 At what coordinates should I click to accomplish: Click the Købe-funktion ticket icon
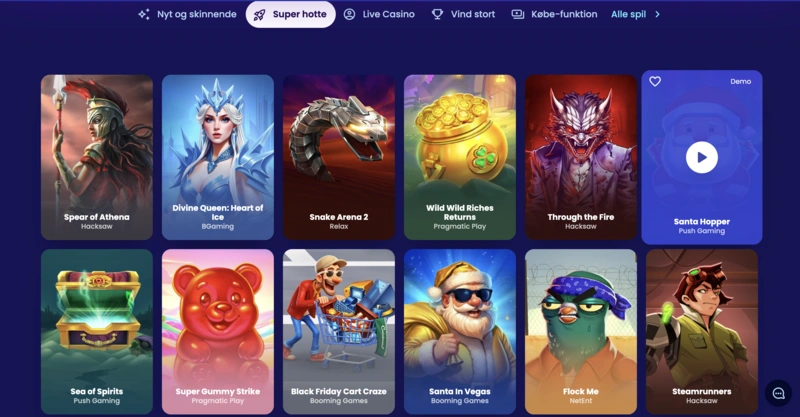pyautogui.click(x=518, y=14)
